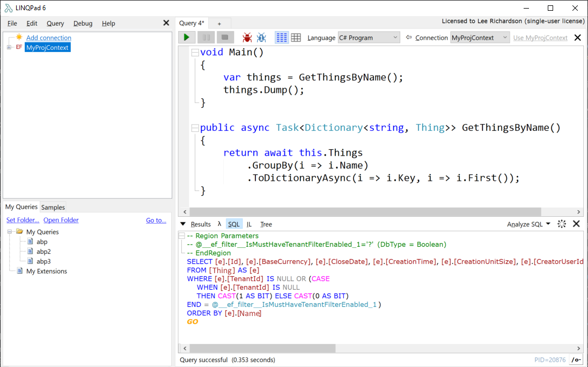The width and height of the screenshot is (588, 367).
Task: Click the Pause query button
Action: (x=206, y=38)
